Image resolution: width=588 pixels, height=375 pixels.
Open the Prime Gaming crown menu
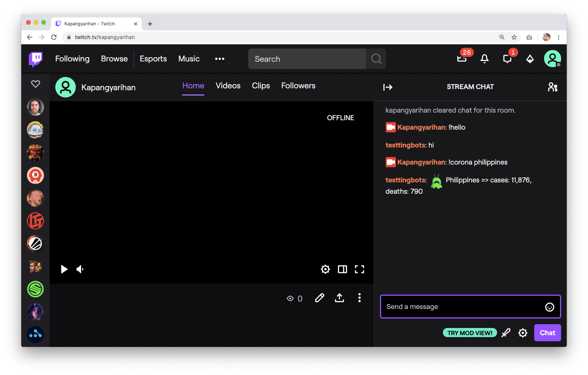tap(530, 59)
